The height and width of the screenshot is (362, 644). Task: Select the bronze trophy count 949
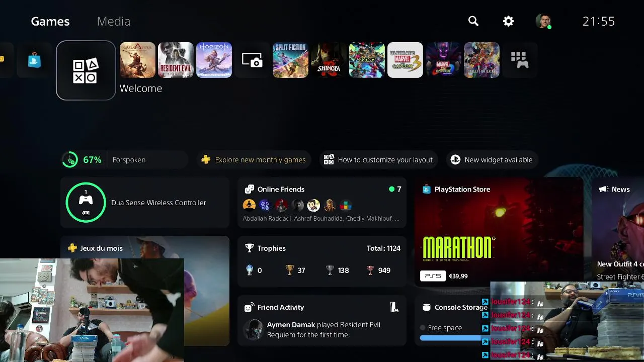(x=378, y=270)
